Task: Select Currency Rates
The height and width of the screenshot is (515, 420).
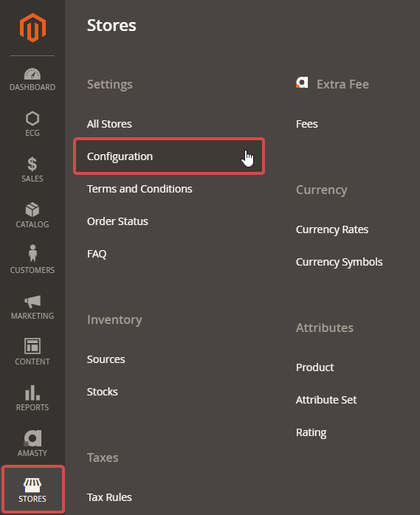Action: click(x=332, y=229)
